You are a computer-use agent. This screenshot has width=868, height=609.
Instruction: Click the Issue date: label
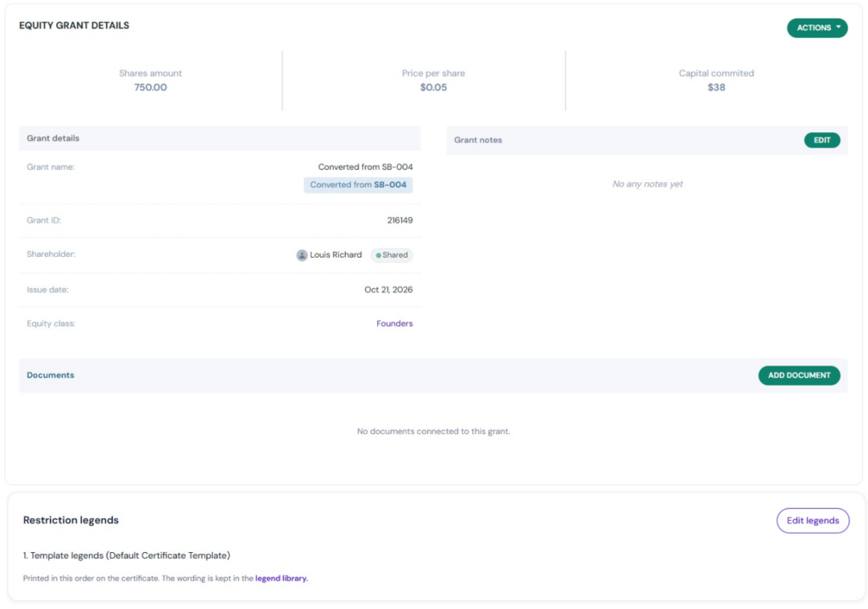[47, 290]
